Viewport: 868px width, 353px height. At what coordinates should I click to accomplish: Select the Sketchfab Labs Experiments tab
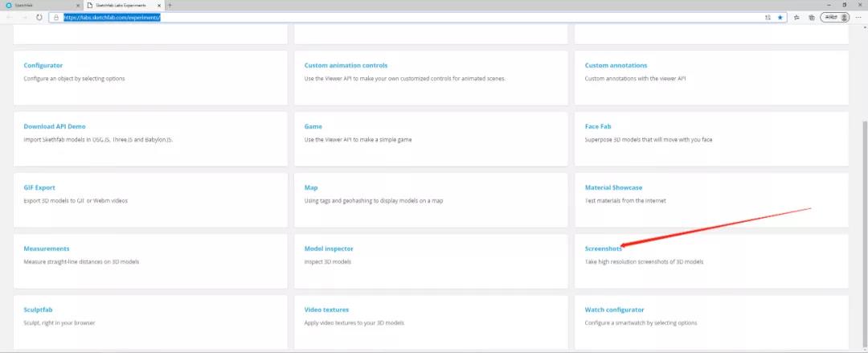[x=123, y=5]
